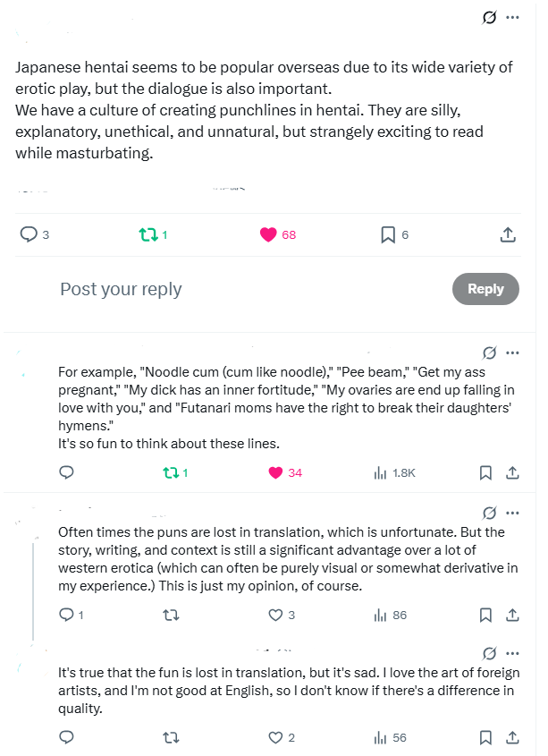Click the Grok icon on the main post
The height and width of the screenshot is (756, 548).
[489, 17]
